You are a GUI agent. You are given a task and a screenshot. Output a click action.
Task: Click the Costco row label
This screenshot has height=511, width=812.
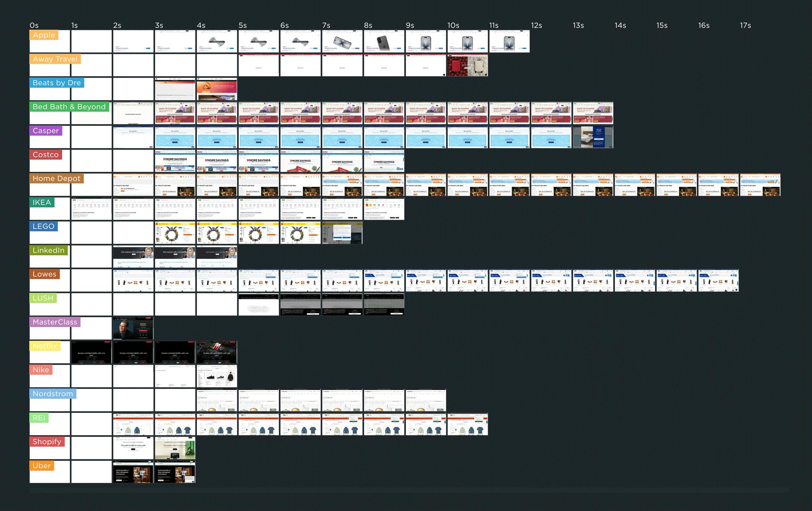coord(45,155)
